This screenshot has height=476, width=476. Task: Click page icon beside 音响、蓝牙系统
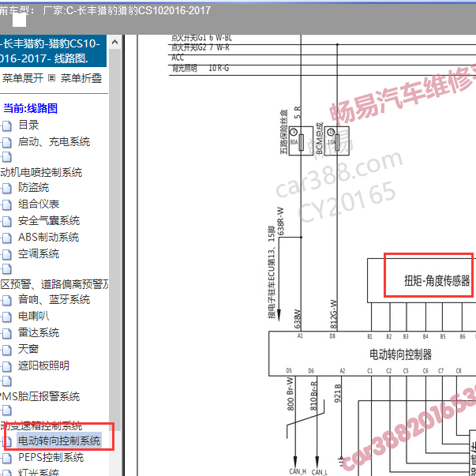[x=7, y=301]
